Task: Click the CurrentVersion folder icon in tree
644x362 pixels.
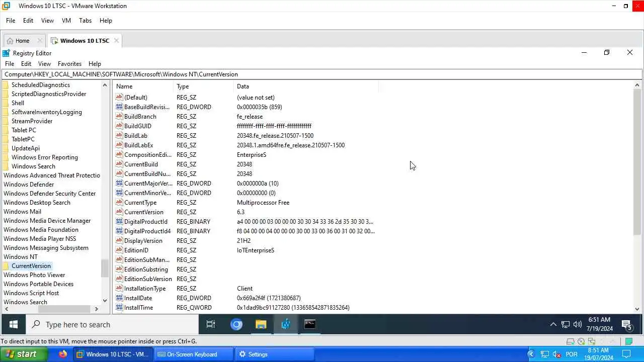Action: click(6, 266)
